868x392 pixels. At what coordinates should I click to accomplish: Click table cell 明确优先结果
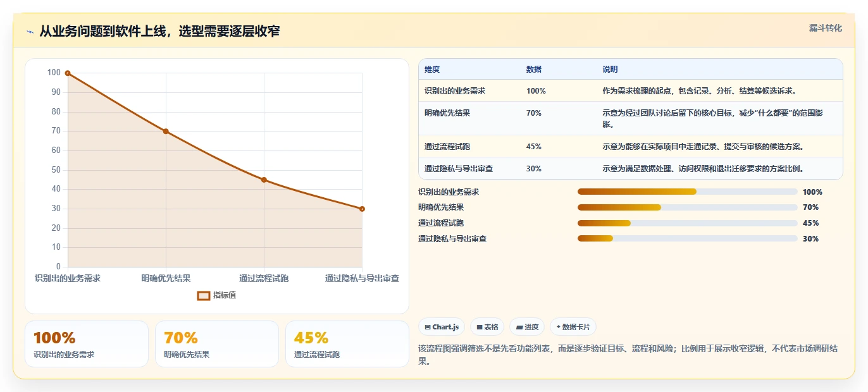[x=447, y=113]
